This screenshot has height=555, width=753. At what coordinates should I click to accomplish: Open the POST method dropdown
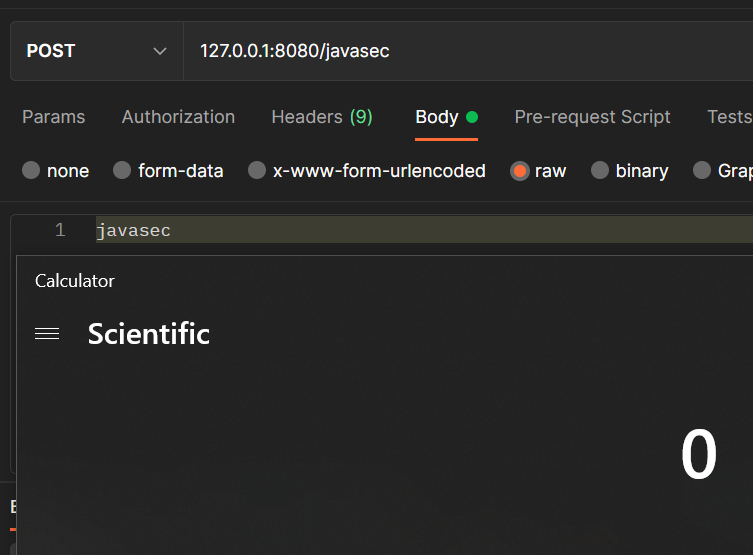[96, 51]
